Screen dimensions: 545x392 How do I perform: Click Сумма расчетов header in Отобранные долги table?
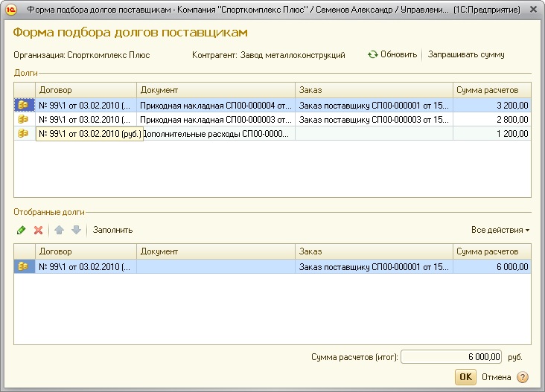pos(492,251)
